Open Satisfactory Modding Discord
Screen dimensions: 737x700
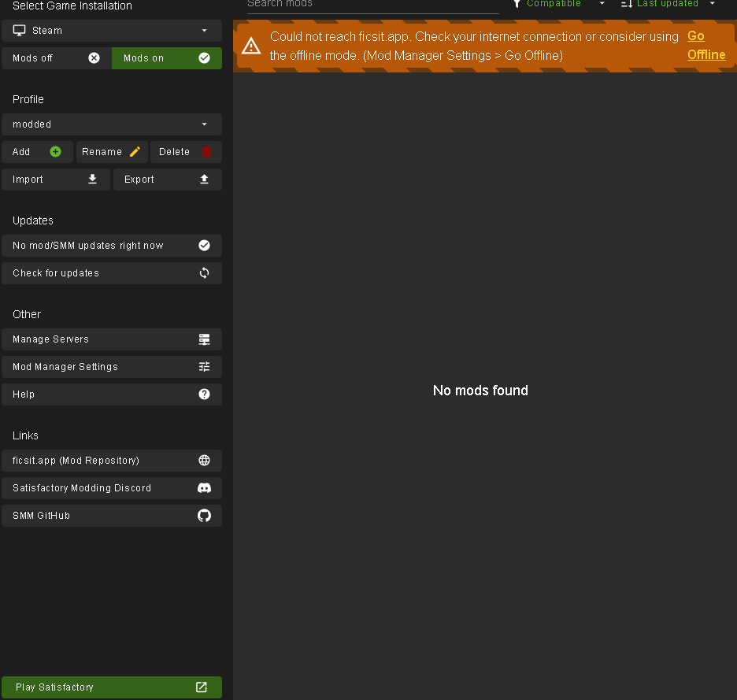click(x=112, y=488)
